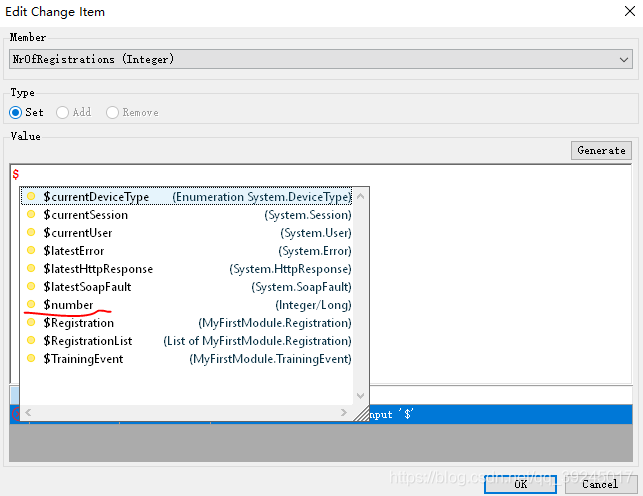Click the yellow icon next to $RegistrationList

[x=31, y=341]
